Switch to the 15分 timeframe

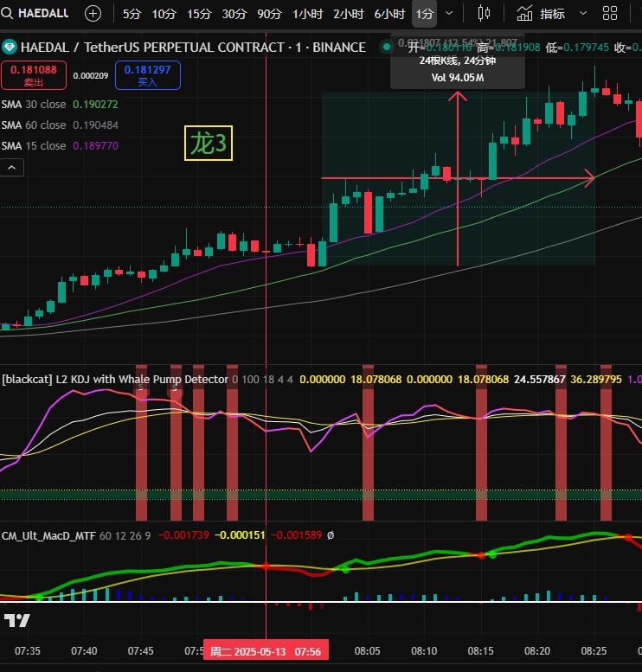click(x=199, y=14)
